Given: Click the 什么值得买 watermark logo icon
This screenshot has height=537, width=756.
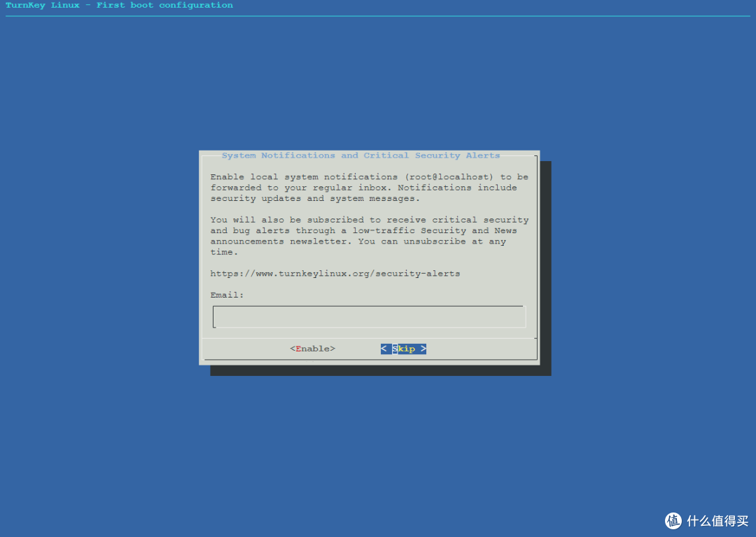Looking at the screenshot, I should [x=673, y=521].
